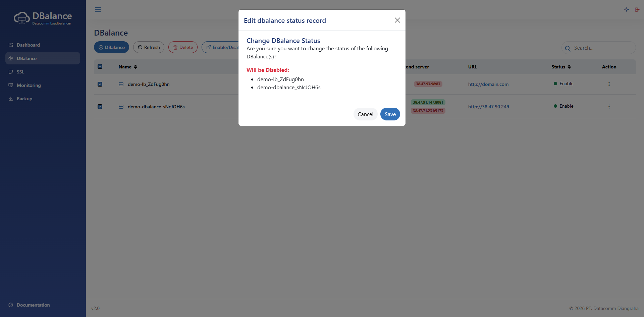Cancel the status change dialog
644x317 pixels.
point(365,114)
